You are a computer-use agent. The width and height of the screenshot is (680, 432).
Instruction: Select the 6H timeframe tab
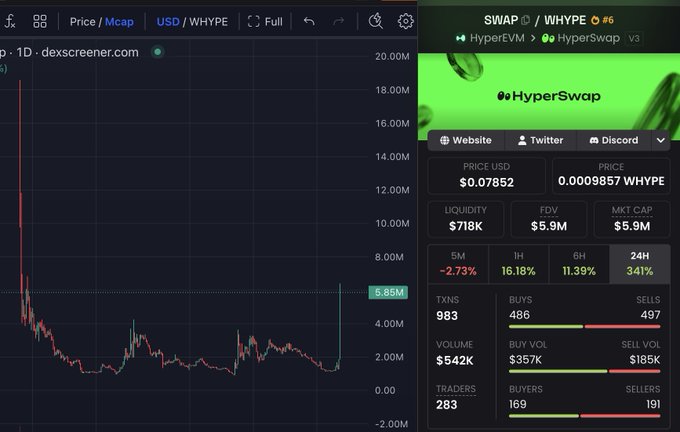(579, 264)
